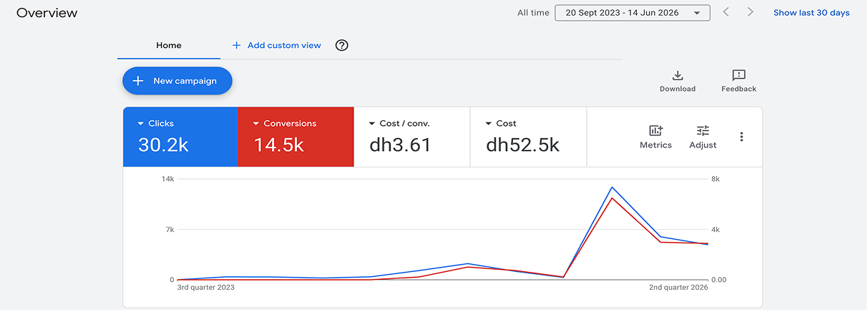The image size is (868, 312).
Task: Click the Overview page heading
Action: (47, 13)
